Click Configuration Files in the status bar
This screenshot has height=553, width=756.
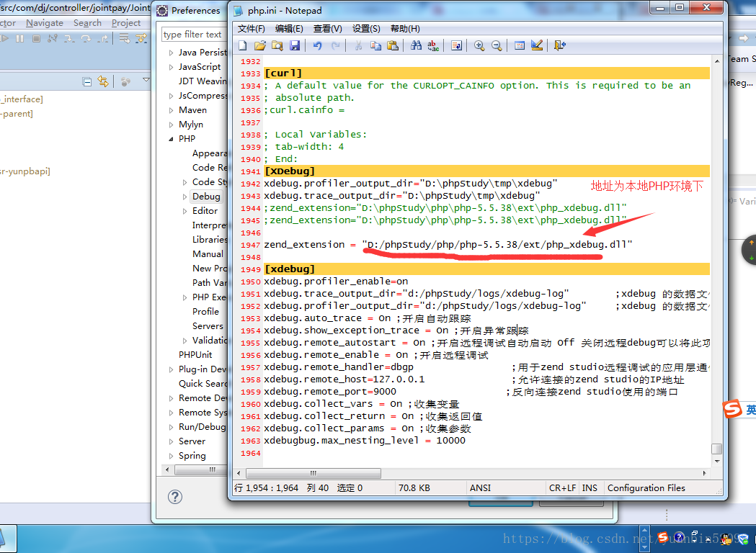(x=646, y=488)
